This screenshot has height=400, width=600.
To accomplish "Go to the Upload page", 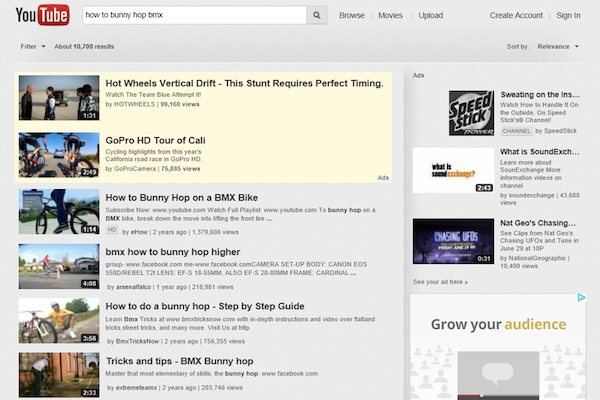I will [430, 15].
